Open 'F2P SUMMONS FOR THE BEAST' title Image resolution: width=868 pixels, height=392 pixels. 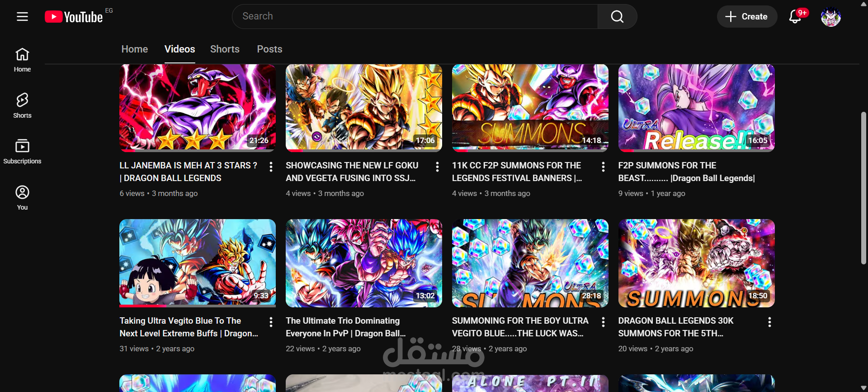click(687, 172)
